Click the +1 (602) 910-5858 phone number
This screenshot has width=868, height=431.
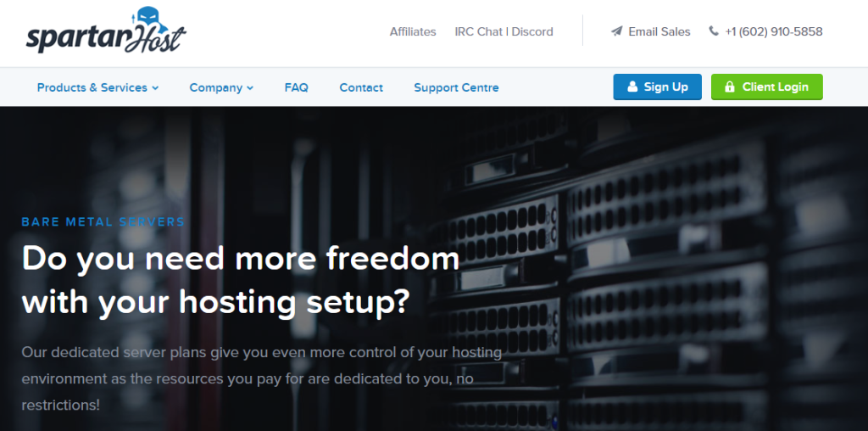click(774, 31)
